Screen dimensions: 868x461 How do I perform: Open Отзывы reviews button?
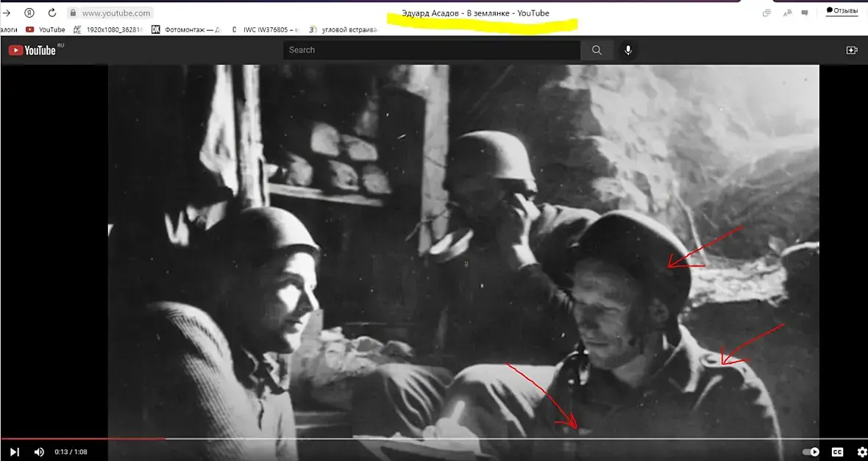(842, 10)
